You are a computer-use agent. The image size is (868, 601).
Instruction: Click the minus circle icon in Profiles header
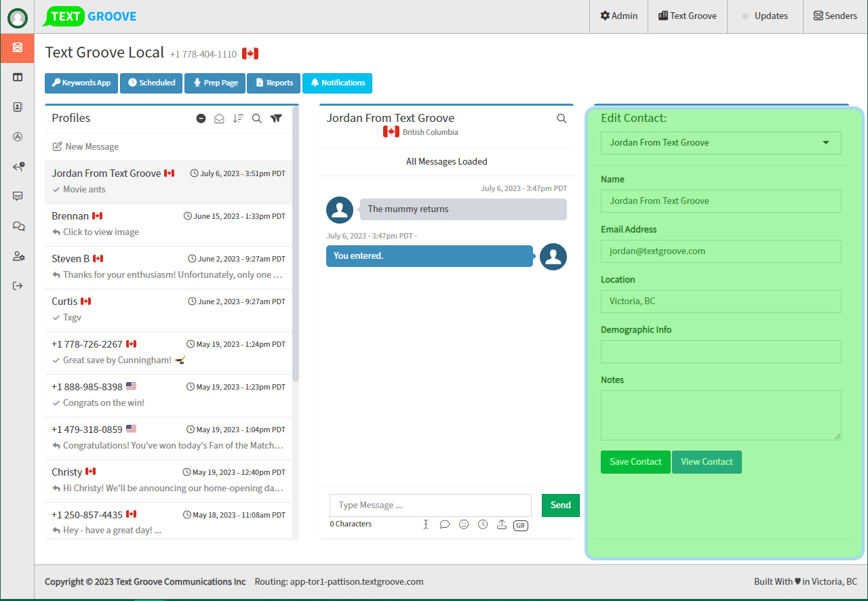tap(201, 119)
